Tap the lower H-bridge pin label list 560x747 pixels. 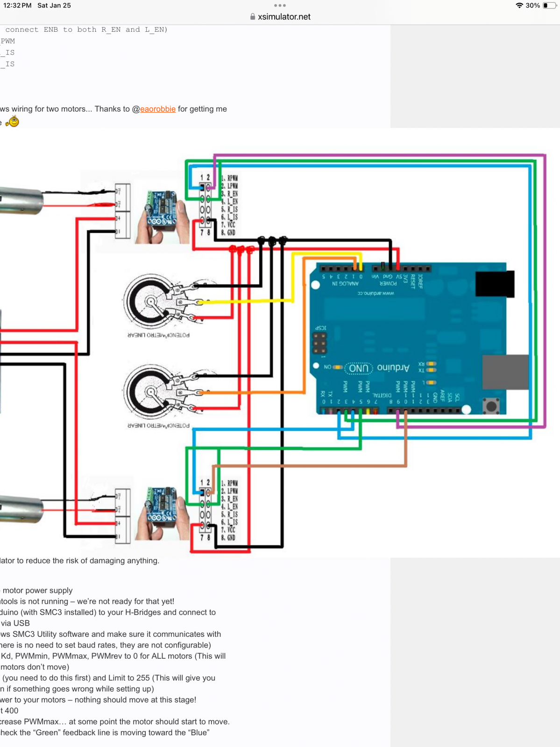point(229,510)
